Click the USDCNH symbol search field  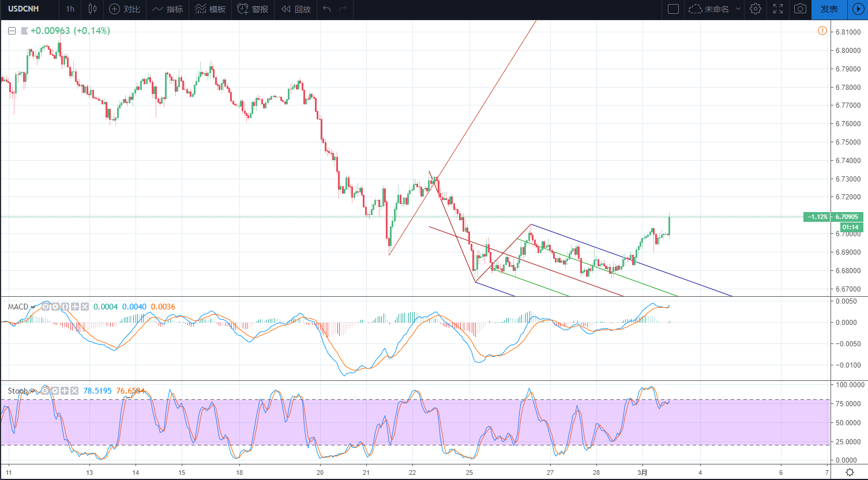(29, 9)
